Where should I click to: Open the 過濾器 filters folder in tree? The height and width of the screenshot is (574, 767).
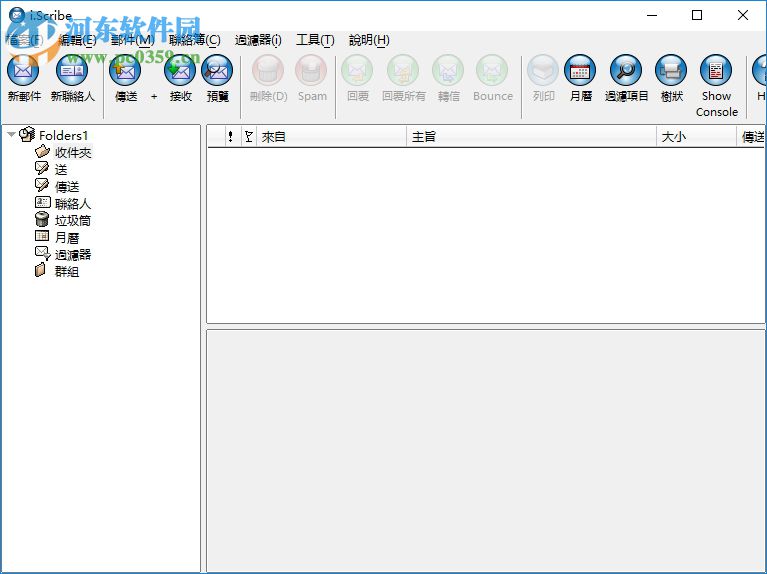pos(73,254)
